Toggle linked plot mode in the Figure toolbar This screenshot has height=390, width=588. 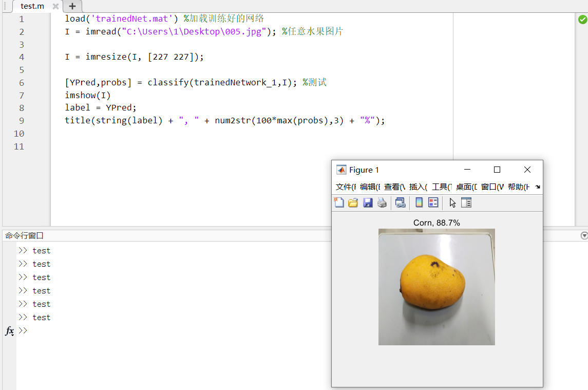click(x=400, y=202)
